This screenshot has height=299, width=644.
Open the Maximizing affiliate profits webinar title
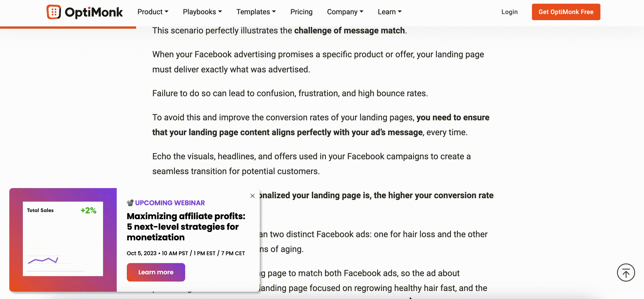[x=186, y=227]
